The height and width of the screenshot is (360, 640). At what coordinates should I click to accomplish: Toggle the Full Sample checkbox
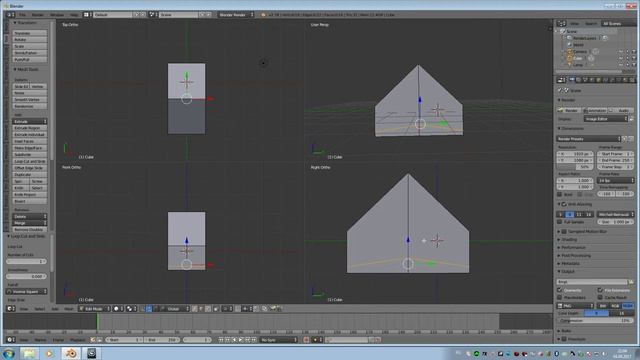[560, 222]
